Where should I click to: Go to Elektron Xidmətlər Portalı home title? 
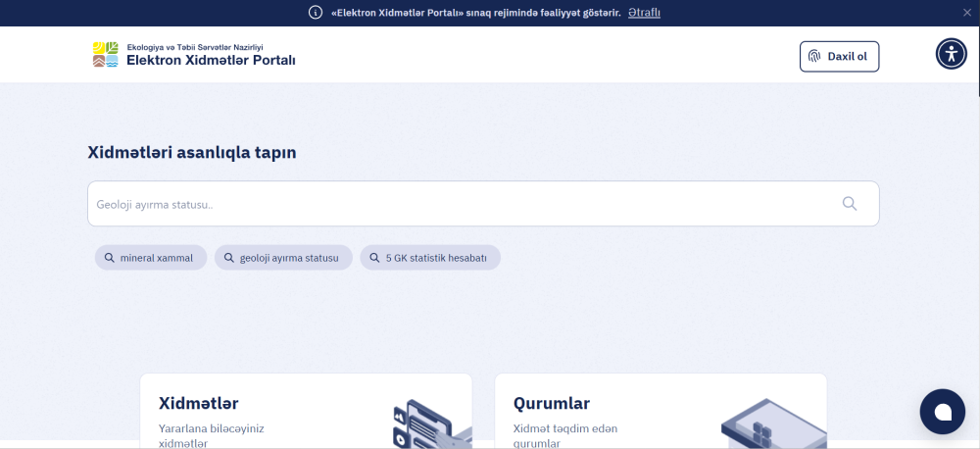click(x=212, y=60)
